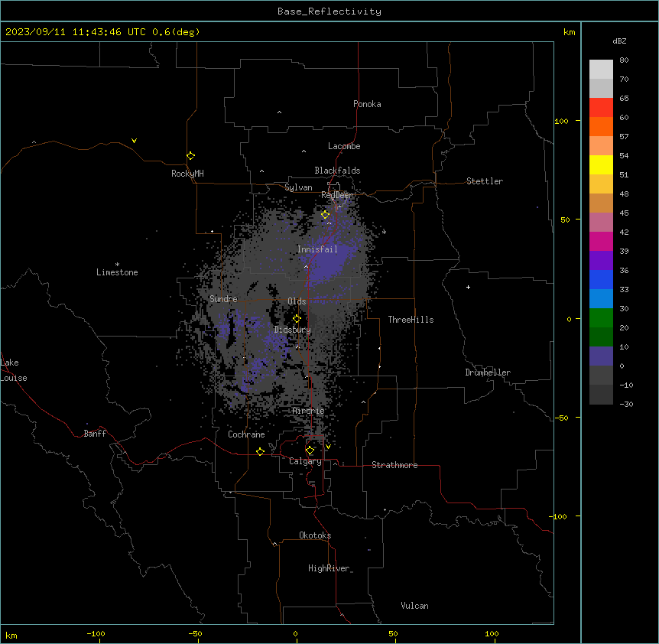Click the yellow diamond marker above Calgary label
This screenshot has height=644, width=659.
(310, 450)
